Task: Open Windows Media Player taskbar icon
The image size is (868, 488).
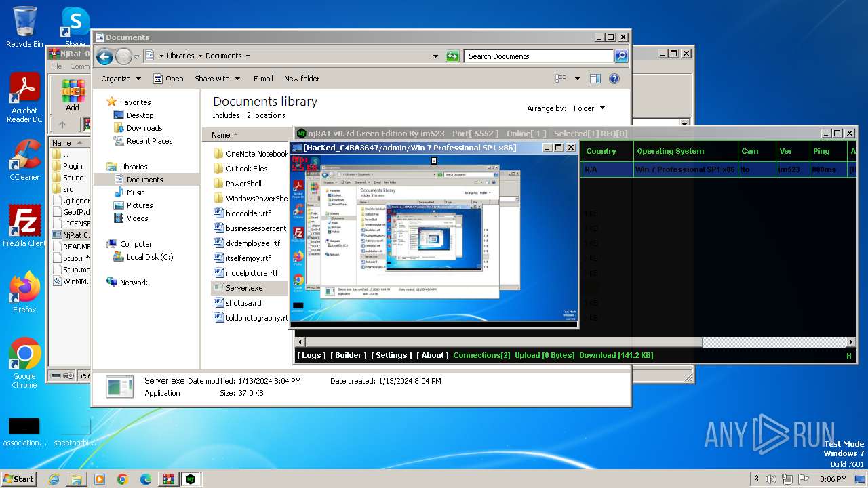Action: click(x=100, y=479)
